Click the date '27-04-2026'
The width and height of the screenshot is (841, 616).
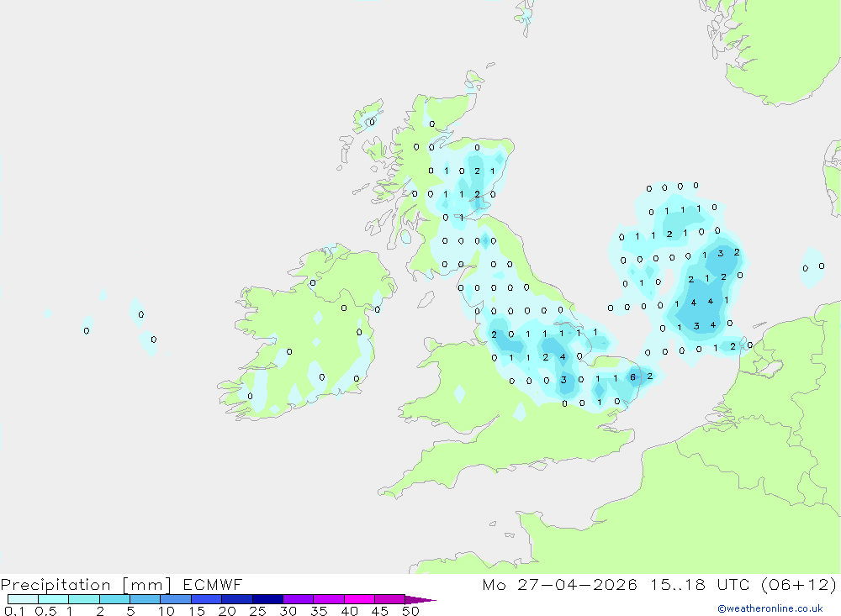577,584
